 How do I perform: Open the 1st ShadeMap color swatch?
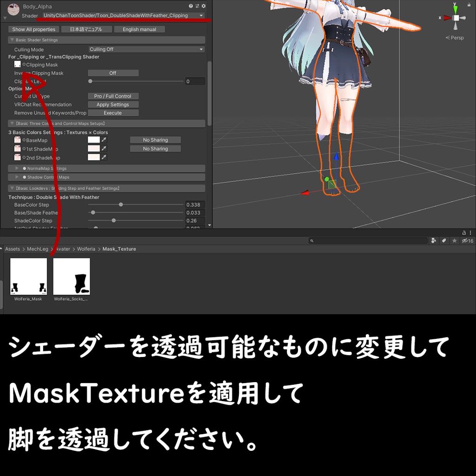pos(94,149)
